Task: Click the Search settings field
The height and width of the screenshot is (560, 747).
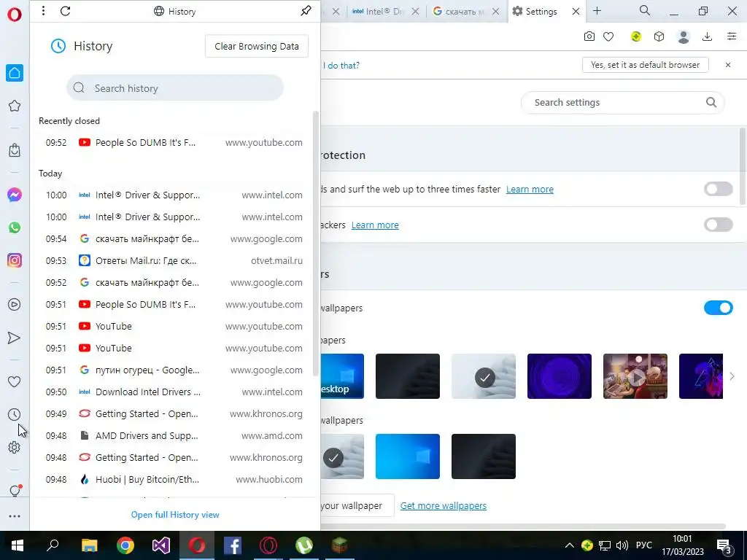Action: [623, 102]
